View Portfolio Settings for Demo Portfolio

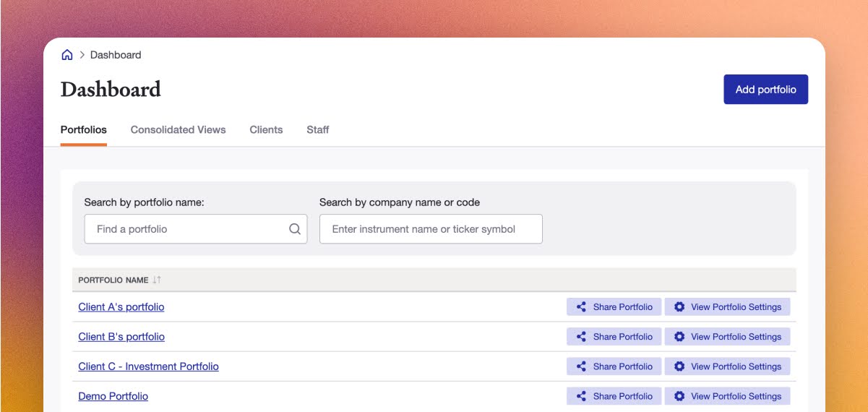[x=728, y=396]
